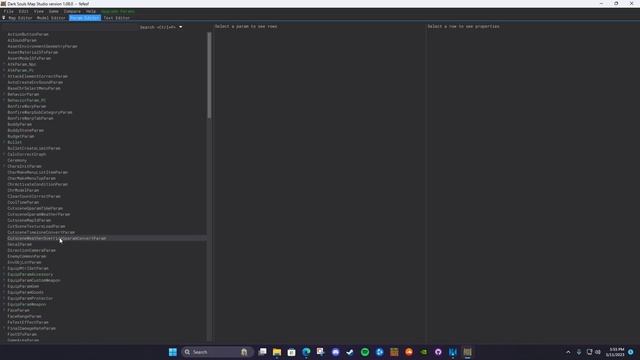Open the taskbar clock and date
This screenshot has height=360, width=640.
[x=616, y=352]
